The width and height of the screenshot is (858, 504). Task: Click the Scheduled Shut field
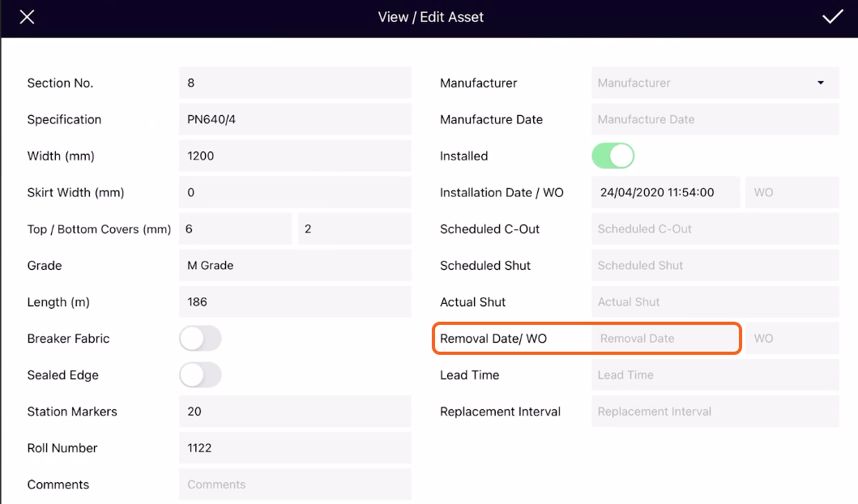715,266
